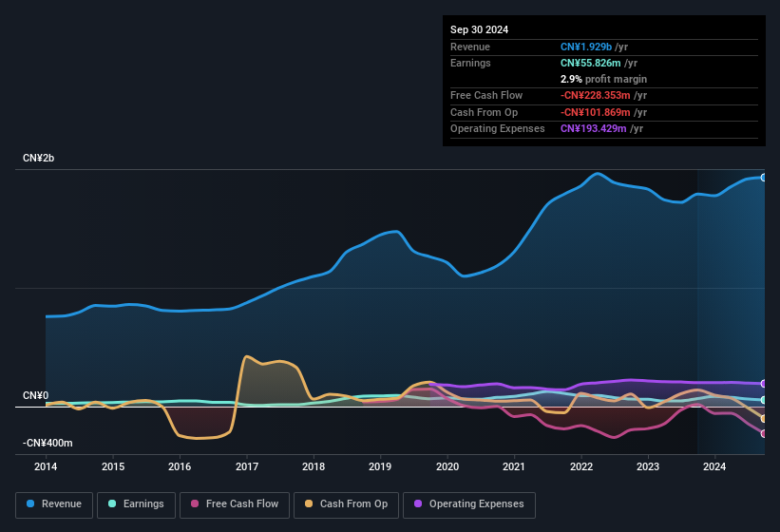Click the teal Earnings end-point marker
780x532 pixels.
coord(764,400)
